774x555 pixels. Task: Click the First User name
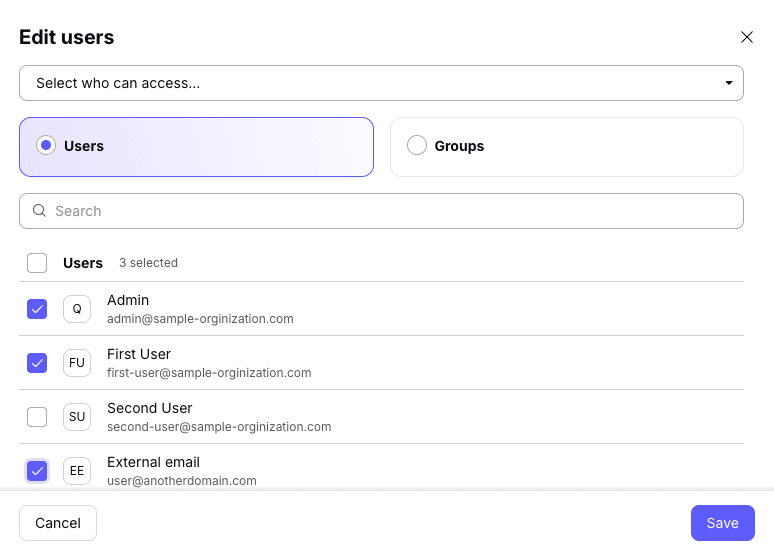(139, 354)
